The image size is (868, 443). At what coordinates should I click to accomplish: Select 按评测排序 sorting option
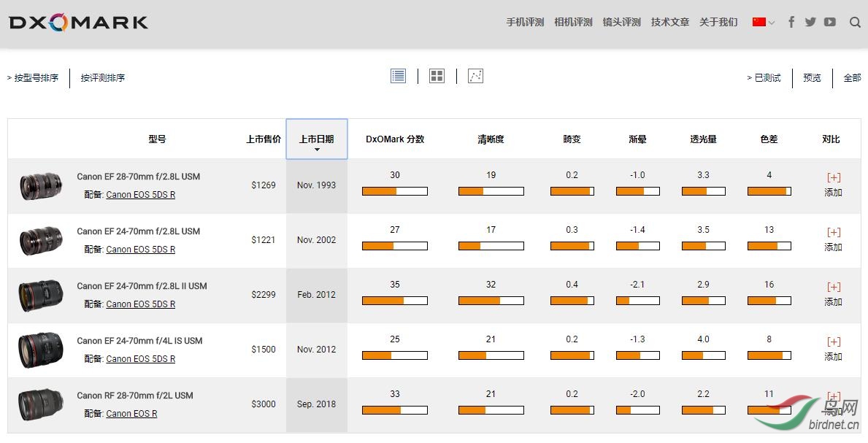tap(103, 78)
